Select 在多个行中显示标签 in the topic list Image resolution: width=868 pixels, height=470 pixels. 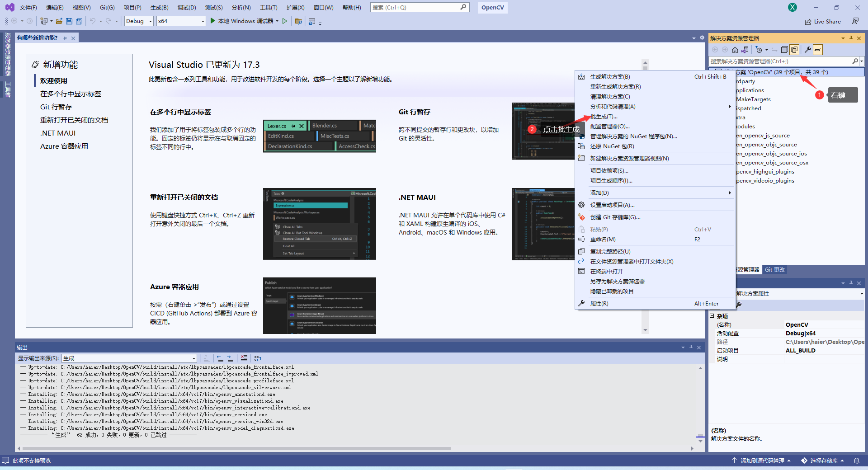pos(71,94)
